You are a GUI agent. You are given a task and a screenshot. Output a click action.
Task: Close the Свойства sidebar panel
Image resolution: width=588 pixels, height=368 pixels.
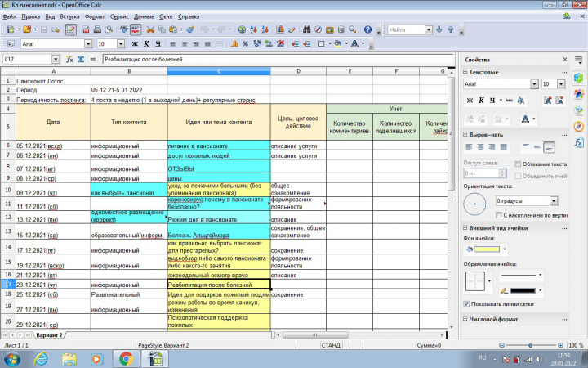[565, 60]
